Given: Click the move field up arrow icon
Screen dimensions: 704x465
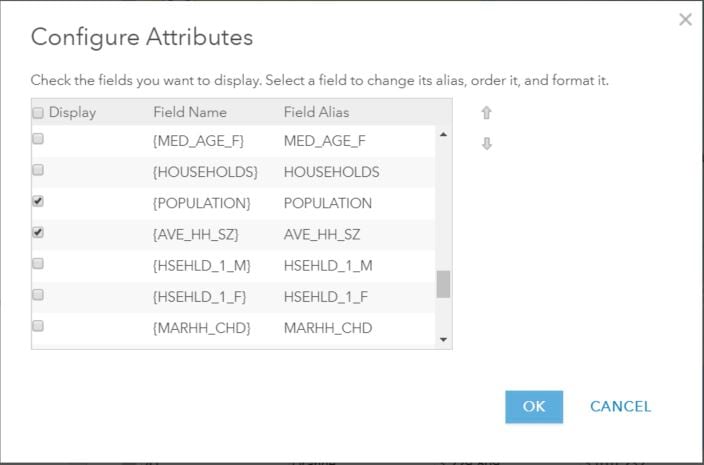Looking at the screenshot, I should (487, 113).
